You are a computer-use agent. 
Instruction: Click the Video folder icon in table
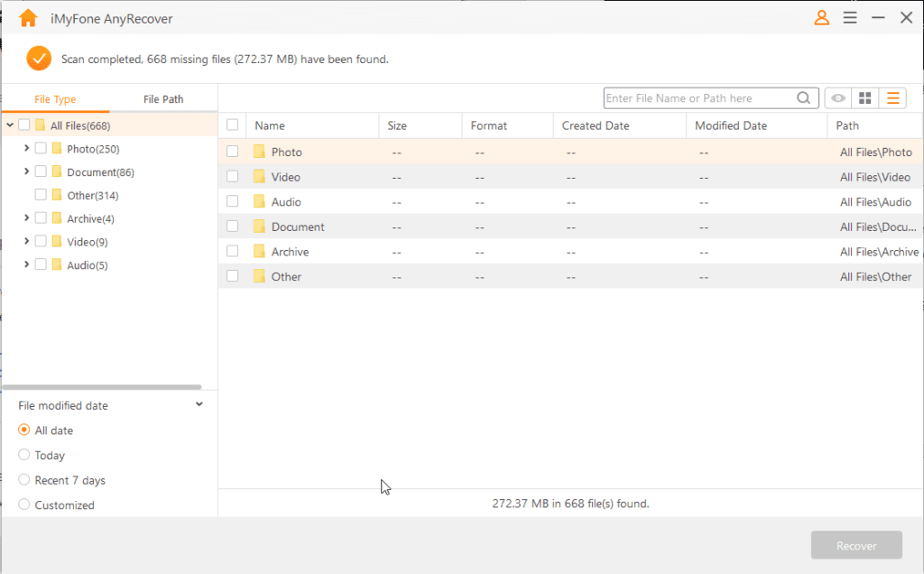(x=259, y=176)
